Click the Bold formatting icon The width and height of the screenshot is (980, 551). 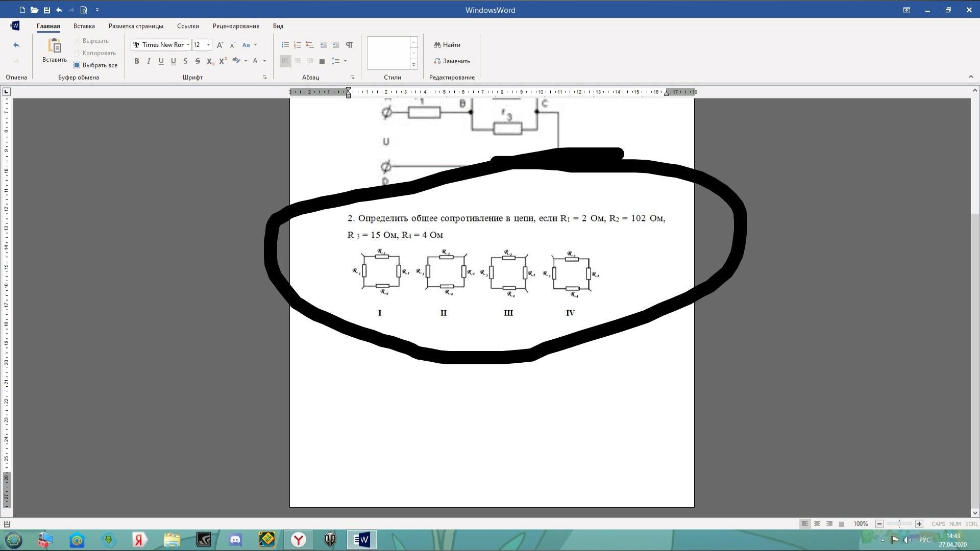pyautogui.click(x=136, y=61)
